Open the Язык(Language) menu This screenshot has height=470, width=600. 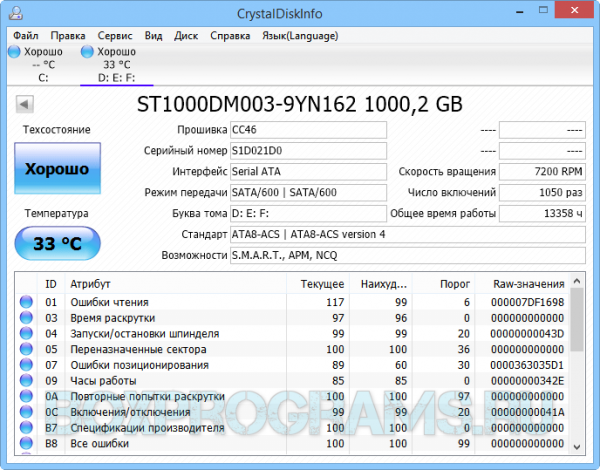click(300, 36)
